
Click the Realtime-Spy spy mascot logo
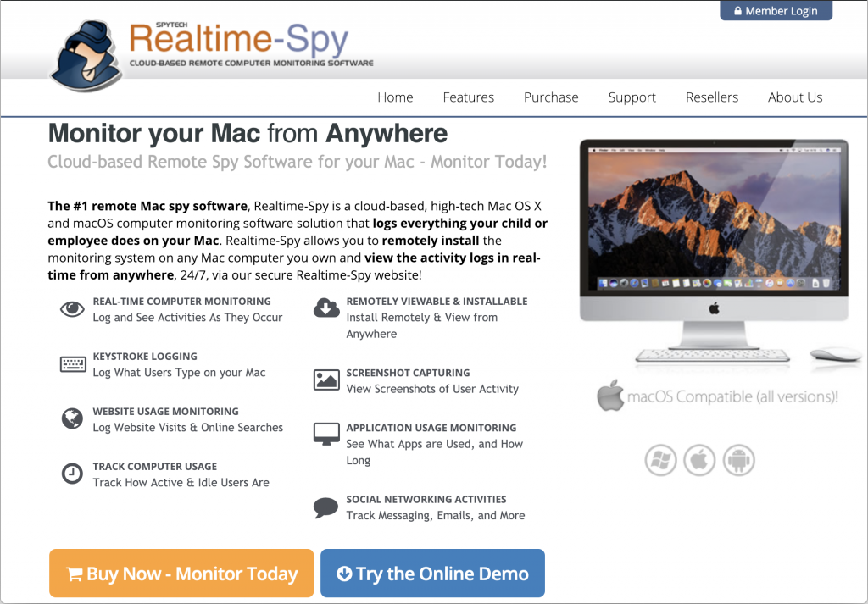88,51
